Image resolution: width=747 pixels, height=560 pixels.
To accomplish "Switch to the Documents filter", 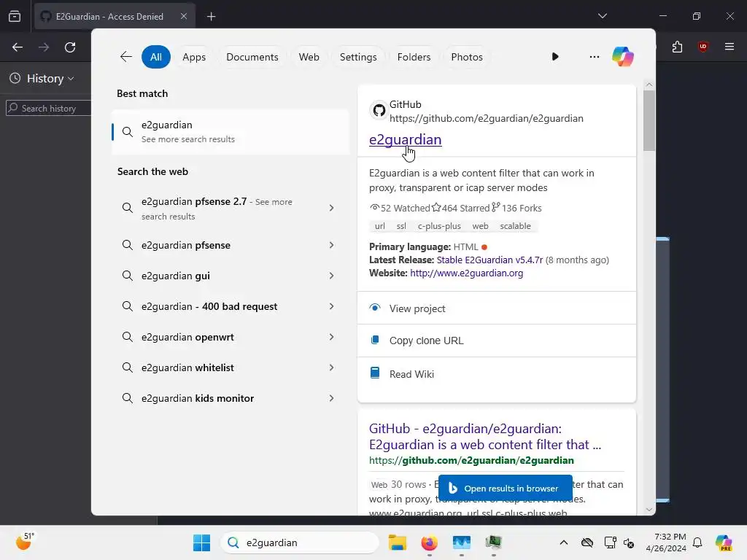I will pyautogui.click(x=252, y=57).
